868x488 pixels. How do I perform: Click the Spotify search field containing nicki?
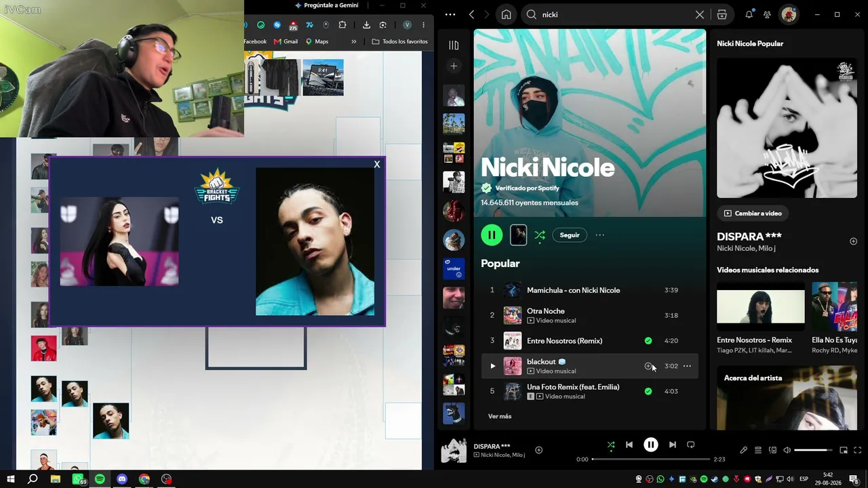pos(614,14)
